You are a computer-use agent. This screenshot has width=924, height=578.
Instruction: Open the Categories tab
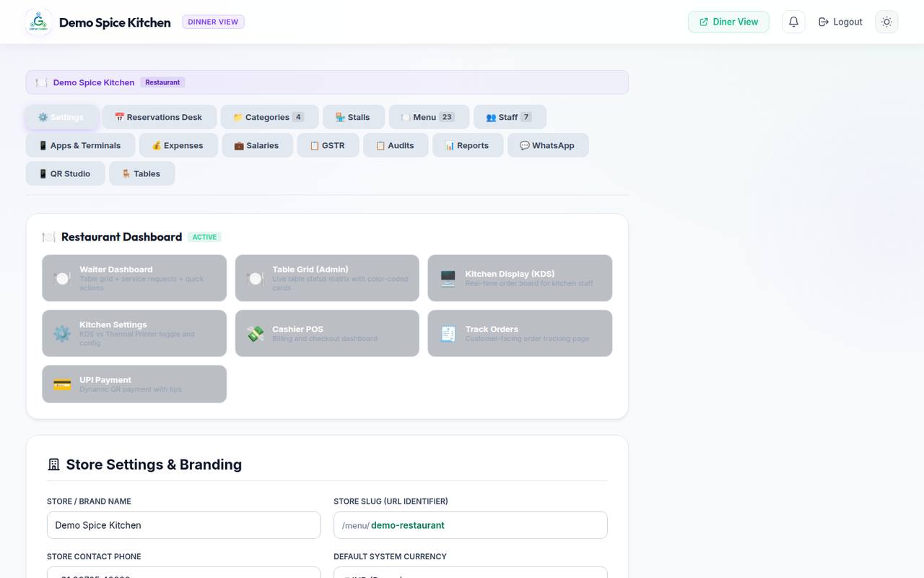tap(269, 117)
